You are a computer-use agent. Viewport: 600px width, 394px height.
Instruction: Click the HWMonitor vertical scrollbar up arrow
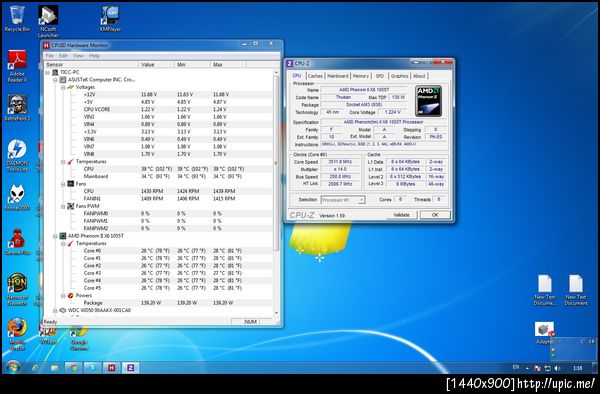click(276, 72)
